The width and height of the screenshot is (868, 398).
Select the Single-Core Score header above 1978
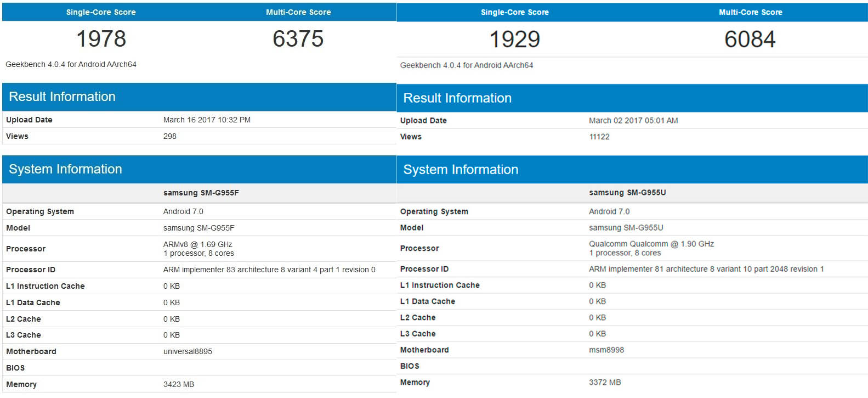coord(101,12)
